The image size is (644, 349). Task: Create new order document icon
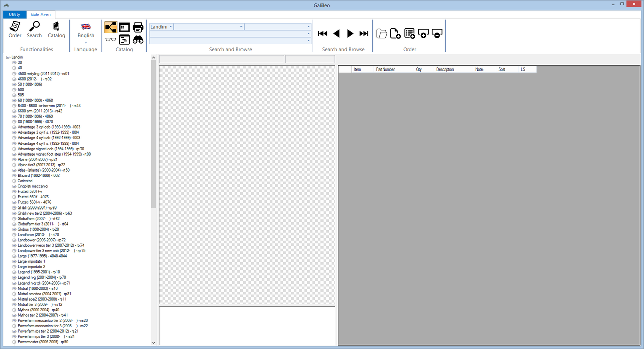(395, 34)
